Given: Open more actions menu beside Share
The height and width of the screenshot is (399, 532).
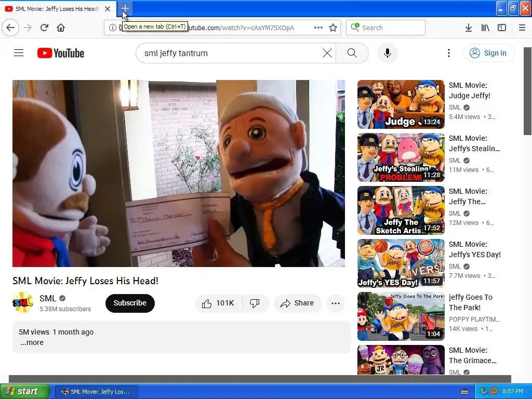Looking at the screenshot, I should [336, 303].
